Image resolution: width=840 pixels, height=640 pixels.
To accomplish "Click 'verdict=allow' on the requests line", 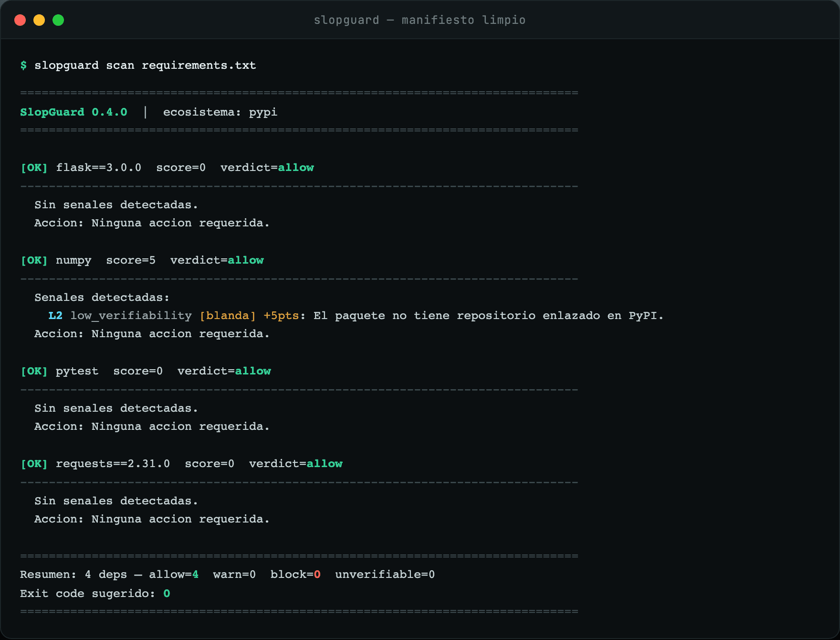I will click(x=295, y=464).
